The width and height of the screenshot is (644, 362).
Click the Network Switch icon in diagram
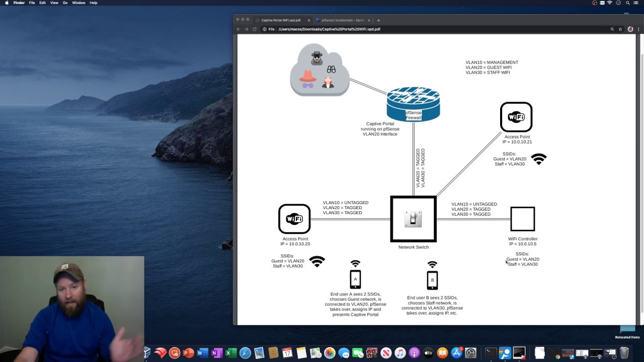tap(414, 219)
